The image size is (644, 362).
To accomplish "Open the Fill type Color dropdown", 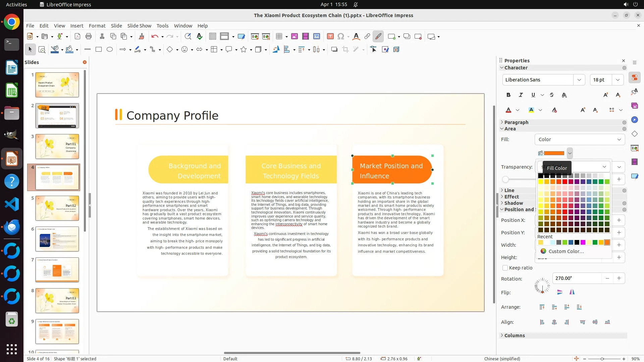I will click(580, 139).
